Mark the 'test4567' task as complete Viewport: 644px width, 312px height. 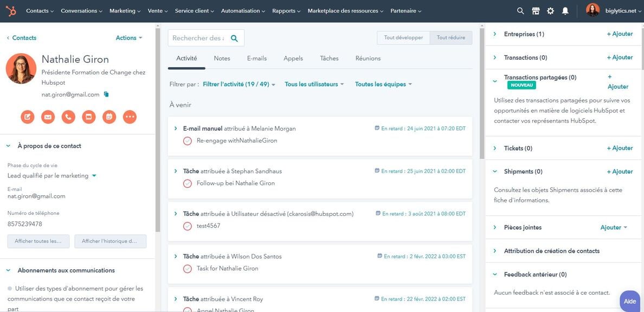(188, 226)
